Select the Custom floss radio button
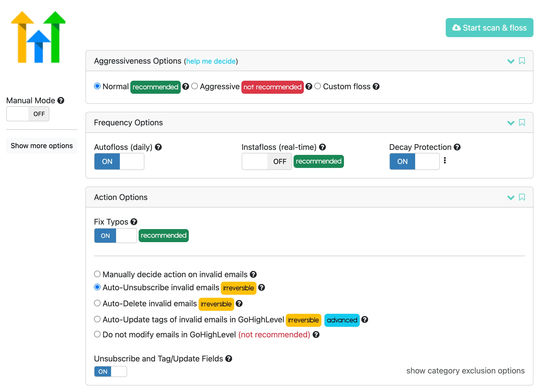Screen dimensions: 542x392 point(318,86)
